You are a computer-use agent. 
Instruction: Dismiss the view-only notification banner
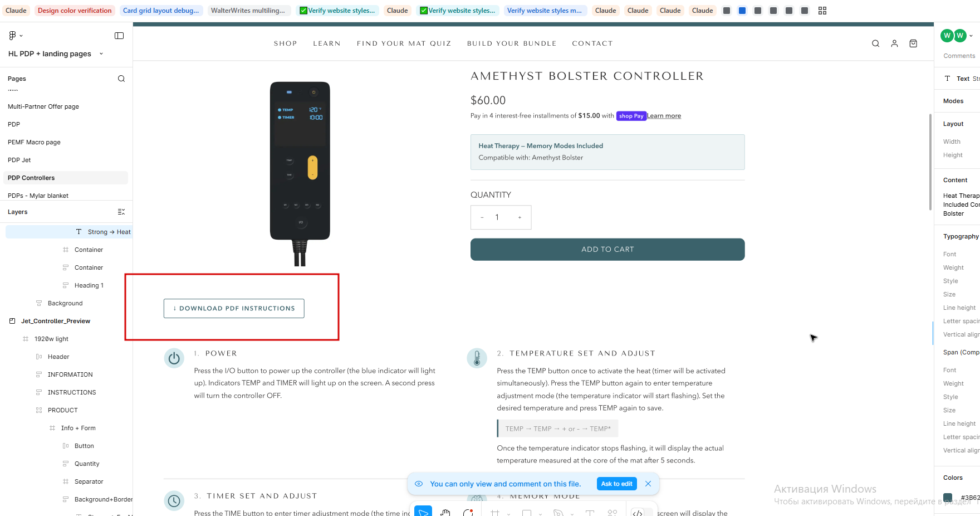(x=648, y=484)
